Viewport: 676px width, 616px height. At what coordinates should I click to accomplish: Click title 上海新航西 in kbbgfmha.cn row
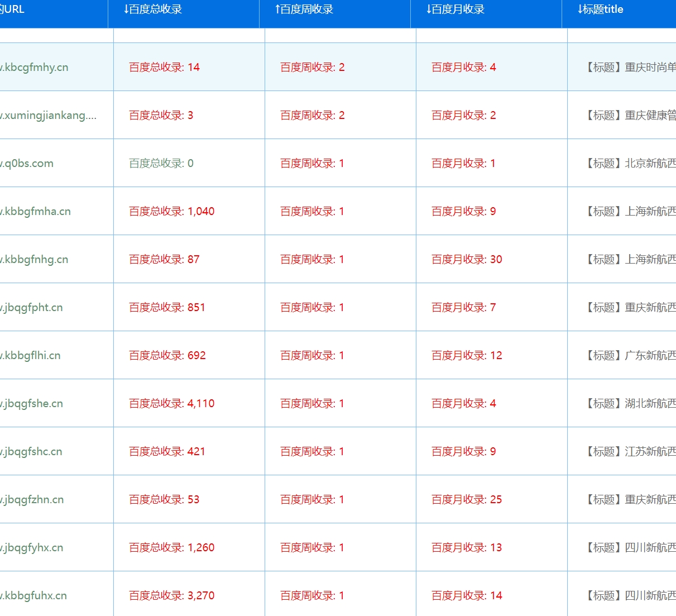pos(630,211)
